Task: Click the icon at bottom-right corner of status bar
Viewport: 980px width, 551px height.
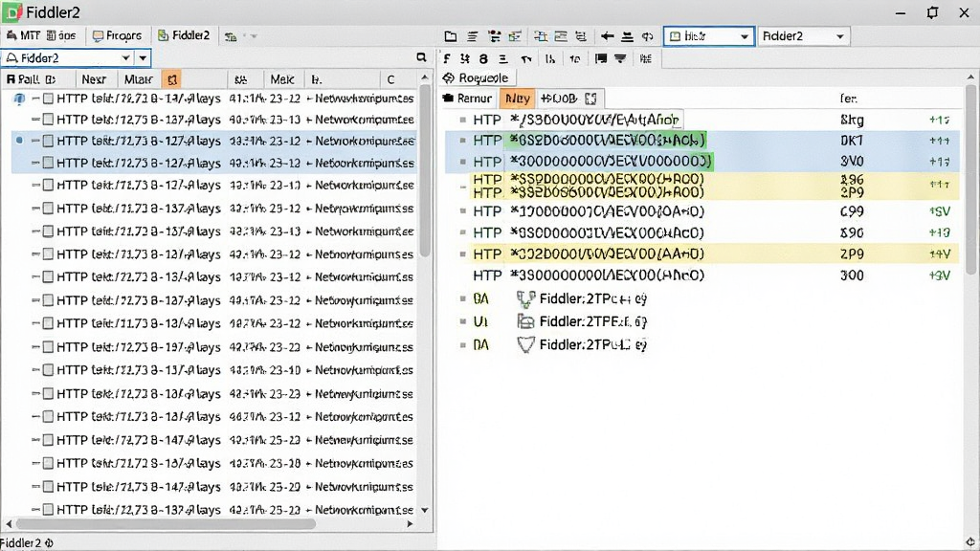Action: 970,542
